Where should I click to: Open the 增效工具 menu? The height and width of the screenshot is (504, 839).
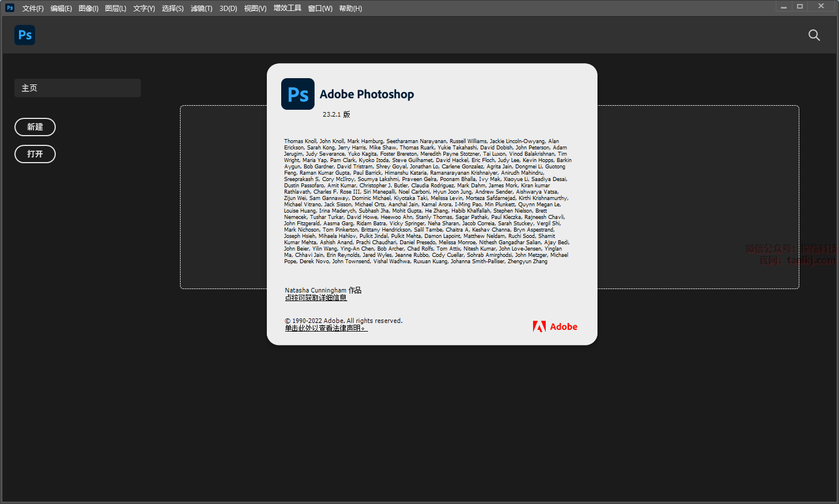pos(288,9)
